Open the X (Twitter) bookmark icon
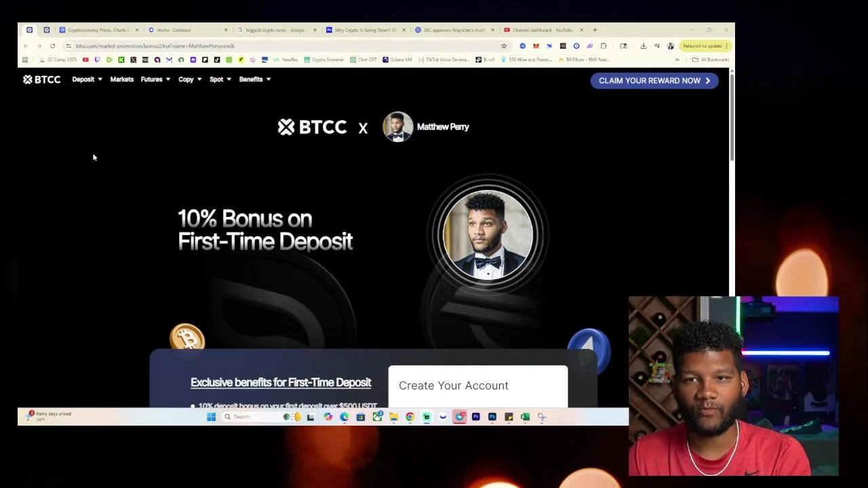This screenshot has height=488, width=868. [x=133, y=60]
